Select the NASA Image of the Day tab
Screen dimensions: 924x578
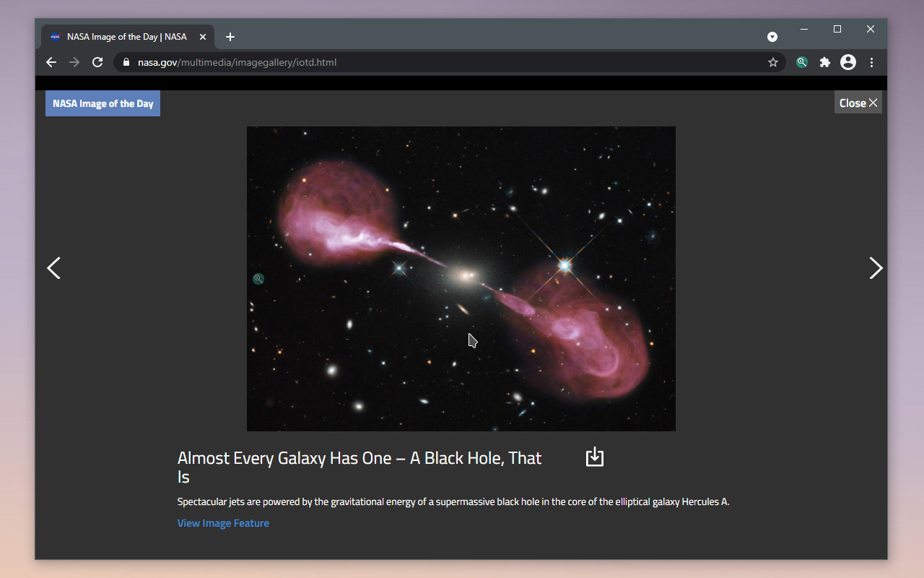coord(127,37)
